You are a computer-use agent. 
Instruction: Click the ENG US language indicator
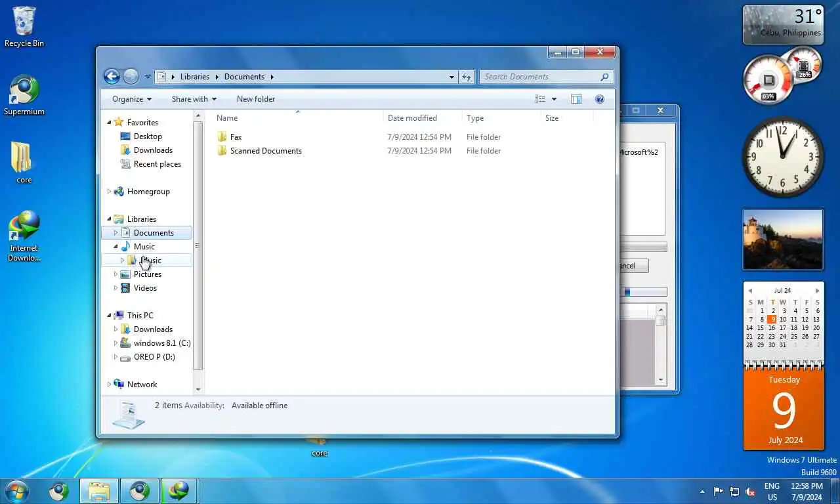(x=772, y=492)
